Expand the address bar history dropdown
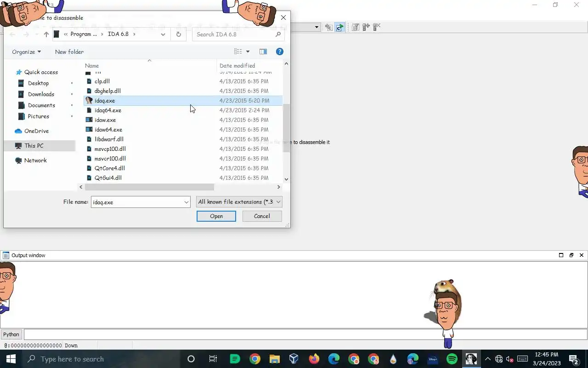Viewport: 588px width, 368px height. [x=163, y=34]
